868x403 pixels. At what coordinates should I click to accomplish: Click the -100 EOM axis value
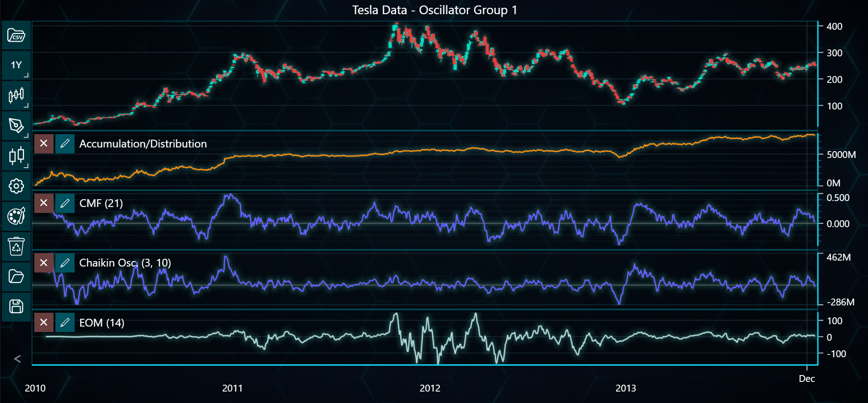836,354
